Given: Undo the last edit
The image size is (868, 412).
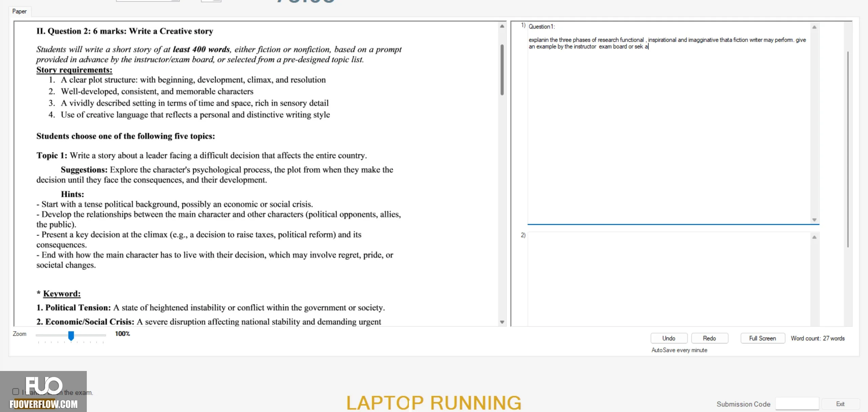Looking at the screenshot, I should (x=669, y=338).
